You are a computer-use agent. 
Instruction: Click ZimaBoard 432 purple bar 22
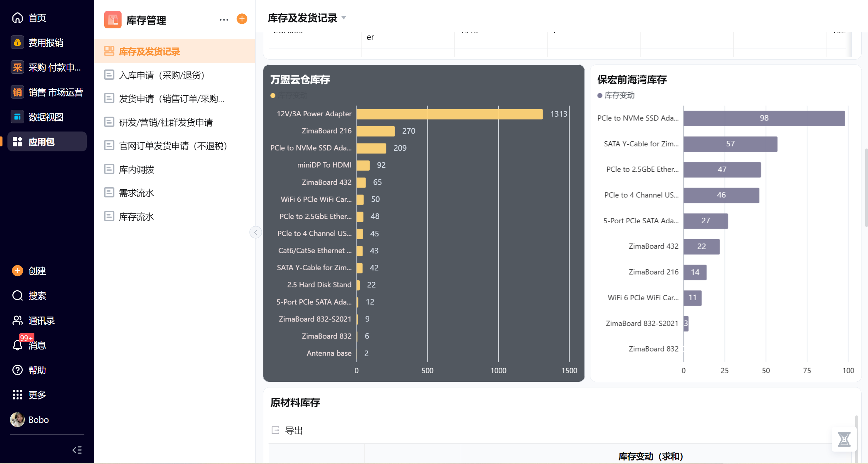702,246
